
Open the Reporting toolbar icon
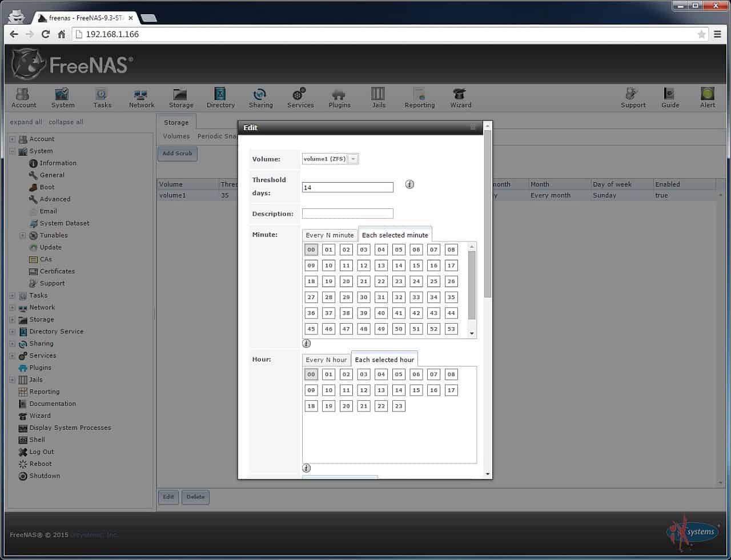click(419, 98)
